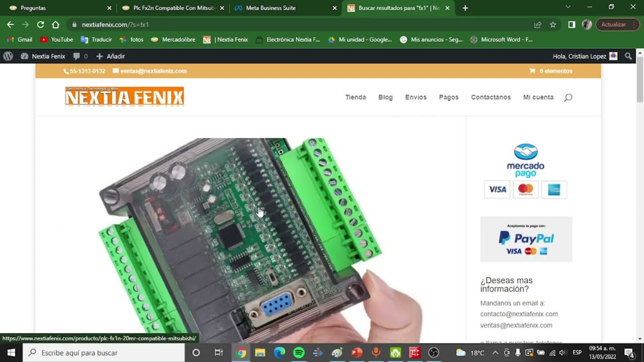Open the Chrome profile avatar

pyautogui.click(x=586, y=24)
